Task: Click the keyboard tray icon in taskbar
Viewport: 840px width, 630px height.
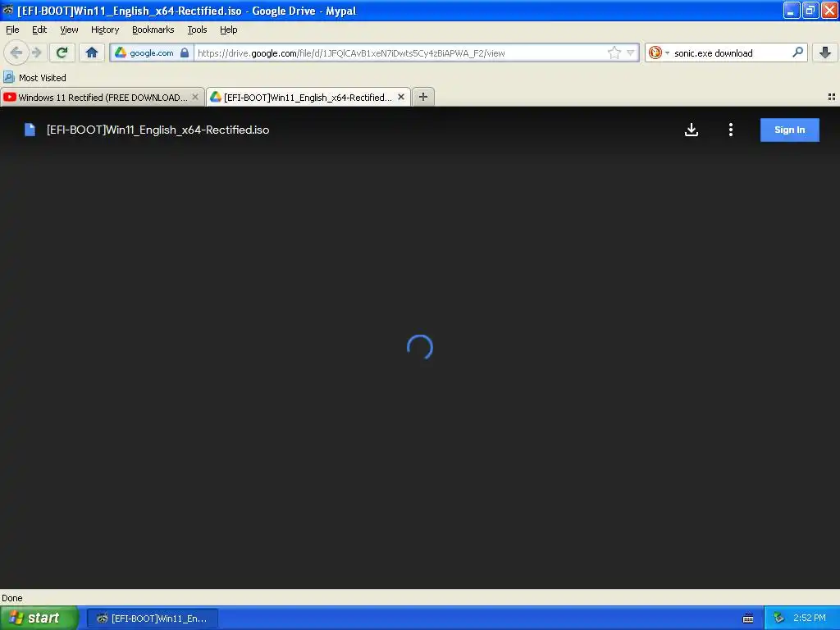Action: click(x=748, y=619)
